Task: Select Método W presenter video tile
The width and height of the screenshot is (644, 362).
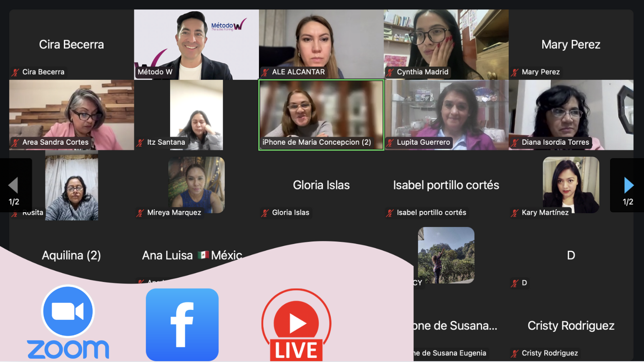Action: [196, 44]
